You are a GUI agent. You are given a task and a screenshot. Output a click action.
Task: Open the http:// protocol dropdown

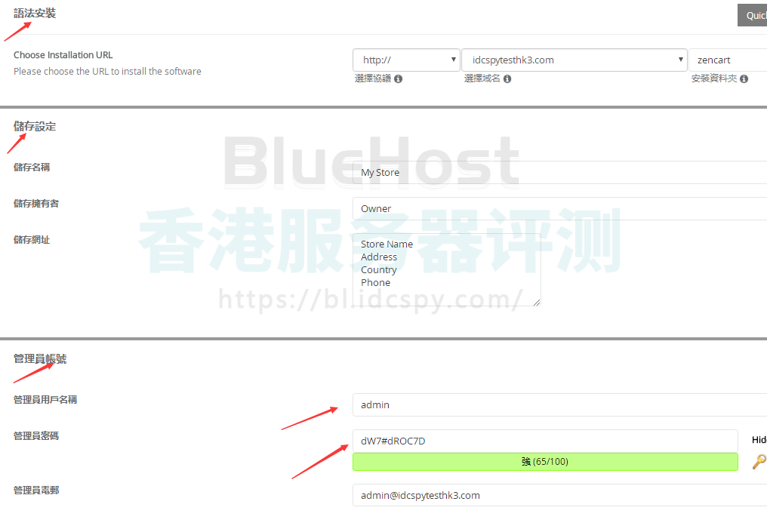pyautogui.click(x=406, y=60)
